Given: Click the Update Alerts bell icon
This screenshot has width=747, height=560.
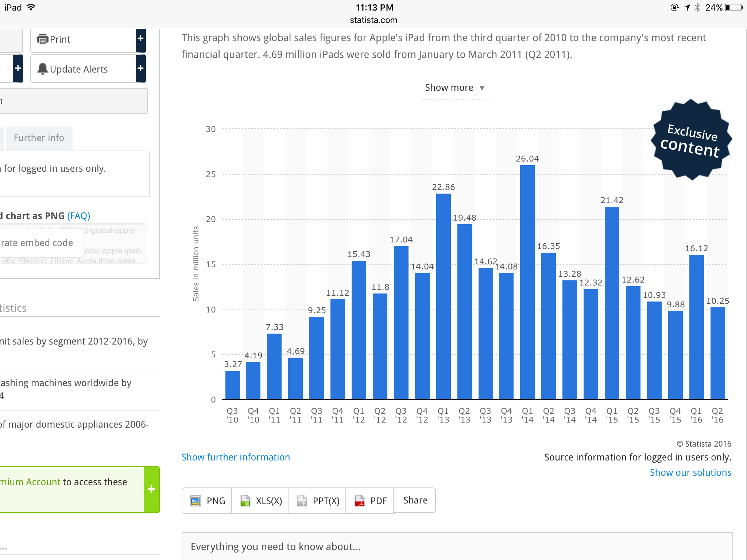Looking at the screenshot, I should [x=43, y=69].
